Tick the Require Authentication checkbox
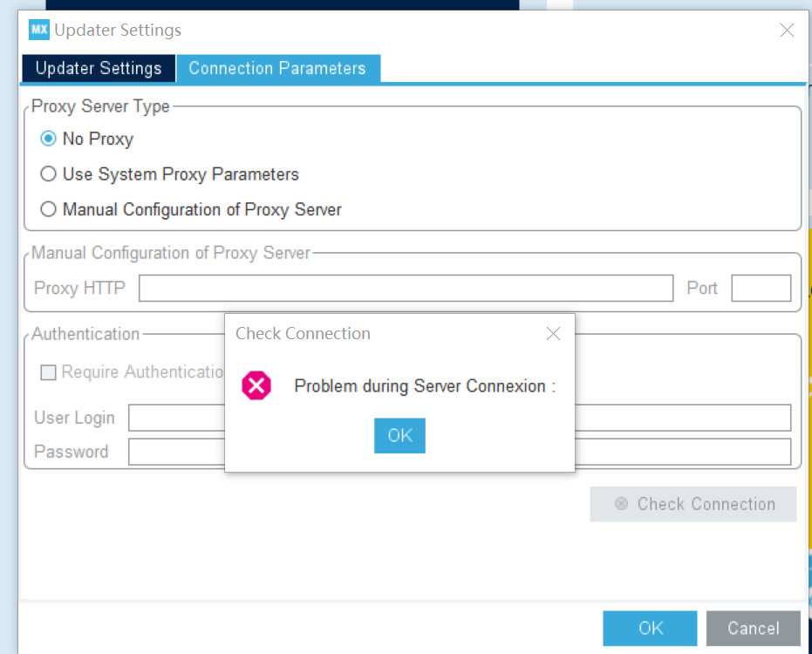 pyautogui.click(x=48, y=372)
